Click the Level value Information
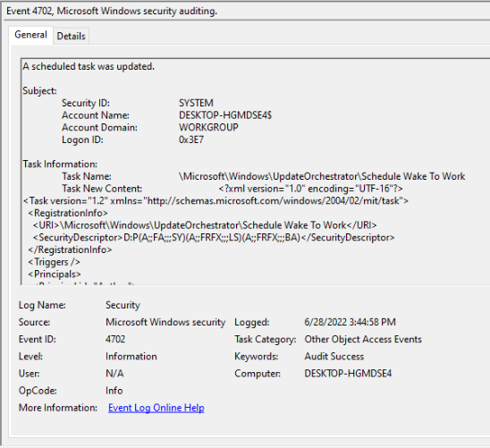490x448 pixels. pos(131,357)
